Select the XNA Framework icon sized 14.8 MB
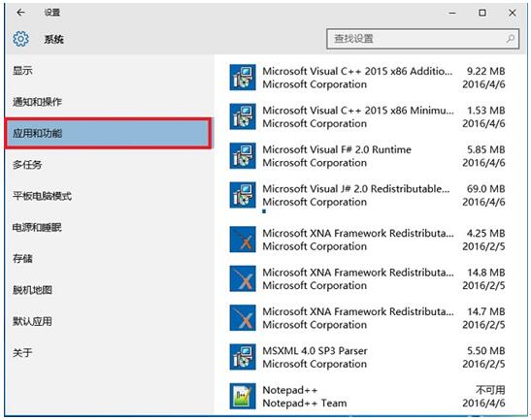 point(243,278)
